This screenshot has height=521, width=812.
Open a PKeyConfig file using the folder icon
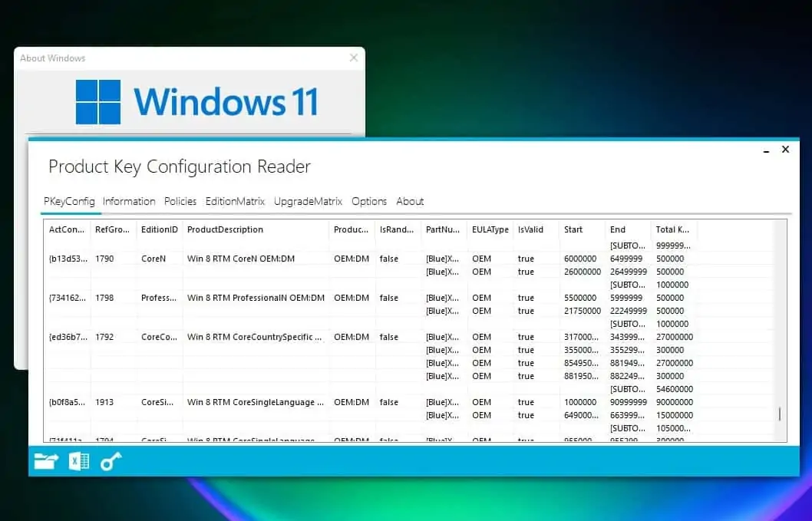click(x=45, y=460)
